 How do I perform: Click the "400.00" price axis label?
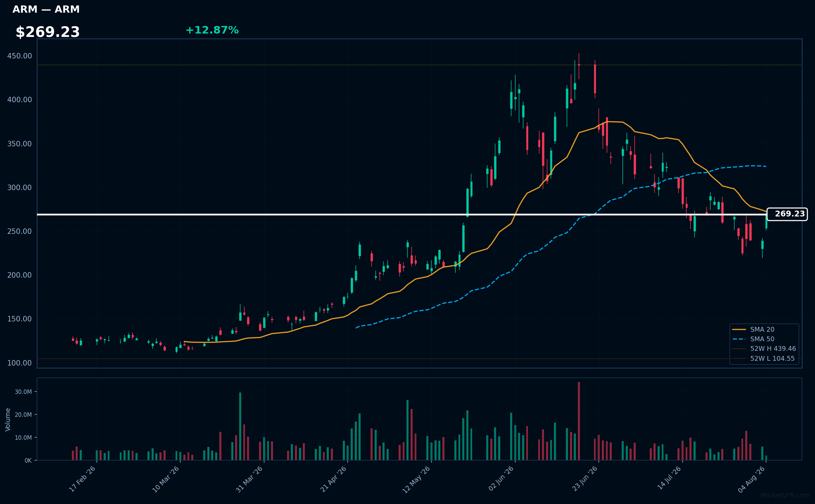click(20, 100)
